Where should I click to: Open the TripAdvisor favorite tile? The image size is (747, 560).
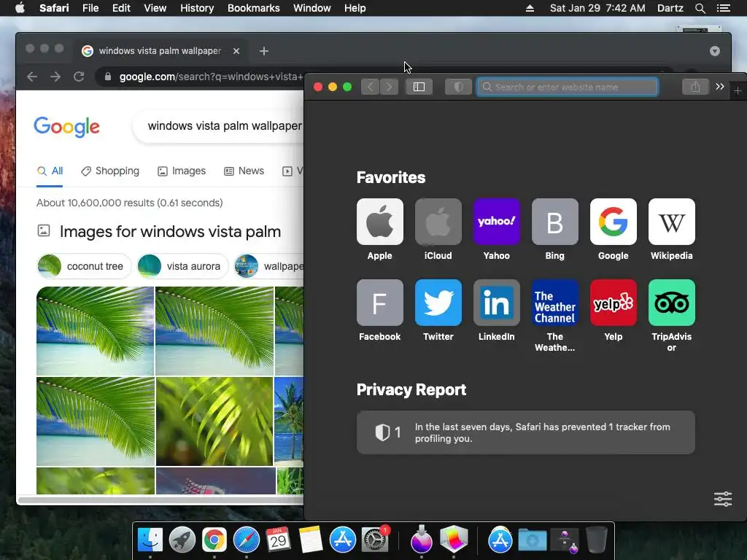pyautogui.click(x=672, y=303)
